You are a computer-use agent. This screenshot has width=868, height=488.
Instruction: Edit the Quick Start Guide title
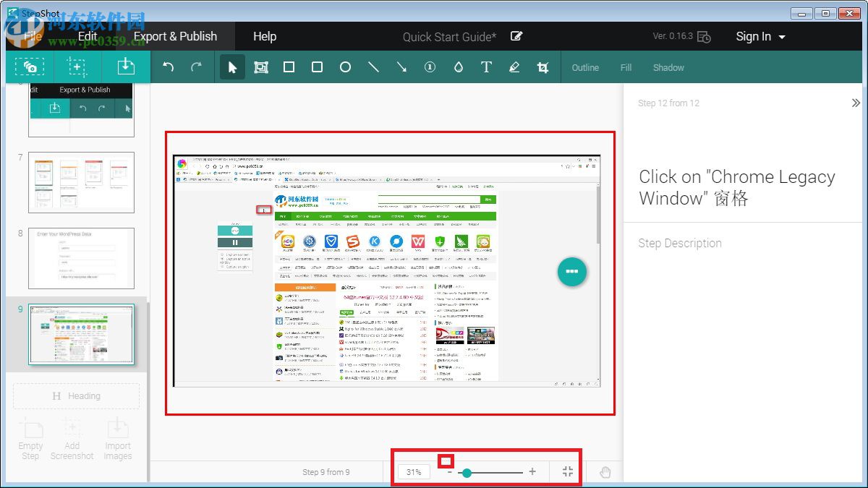click(516, 36)
